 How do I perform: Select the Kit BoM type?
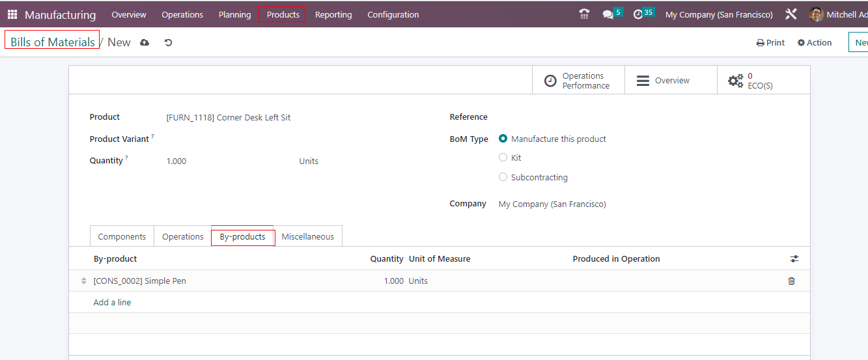pyautogui.click(x=503, y=158)
